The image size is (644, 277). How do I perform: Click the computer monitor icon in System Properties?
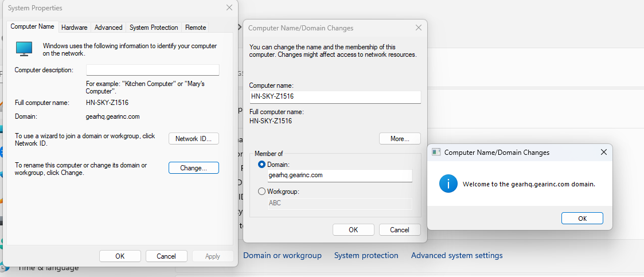(24, 48)
